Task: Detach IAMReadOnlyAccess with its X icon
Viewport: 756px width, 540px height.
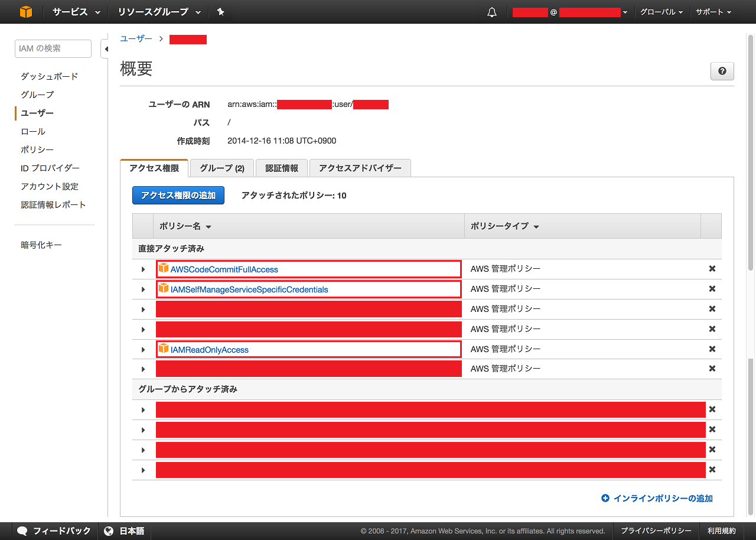Action: click(x=712, y=349)
